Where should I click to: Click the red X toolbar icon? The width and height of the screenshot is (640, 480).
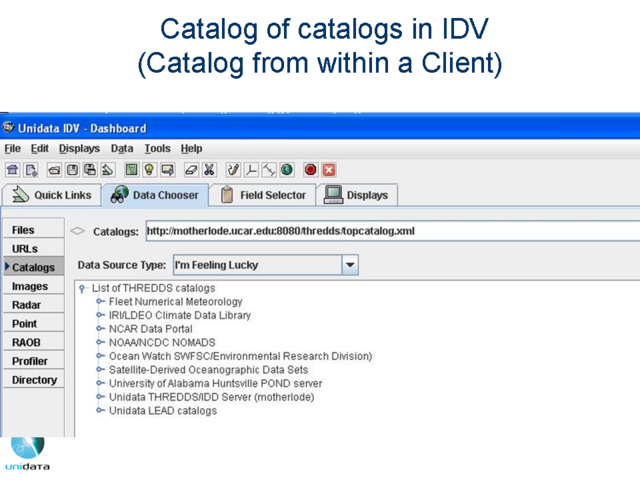(x=329, y=170)
